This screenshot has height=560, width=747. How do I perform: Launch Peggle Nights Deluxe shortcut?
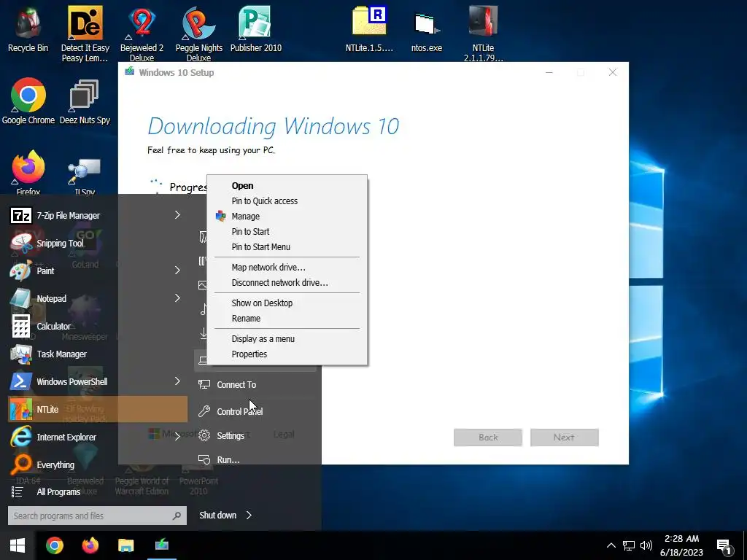pyautogui.click(x=198, y=34)
